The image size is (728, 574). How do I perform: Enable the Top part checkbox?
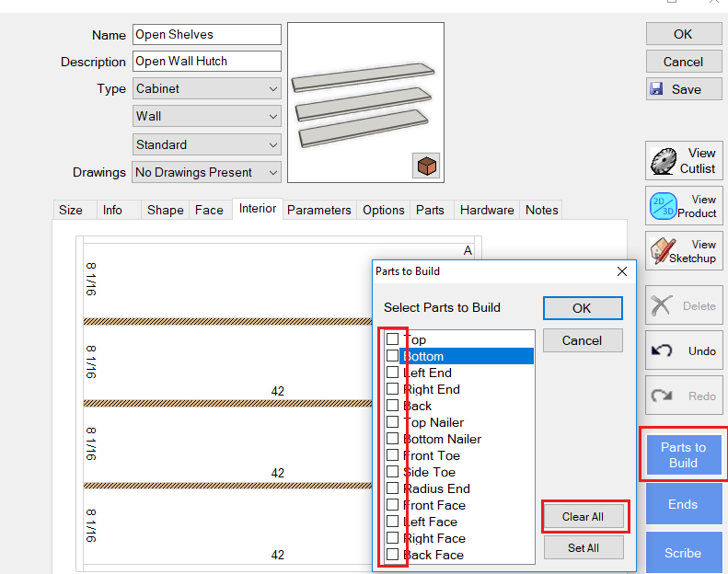click(x=393, y=339)
